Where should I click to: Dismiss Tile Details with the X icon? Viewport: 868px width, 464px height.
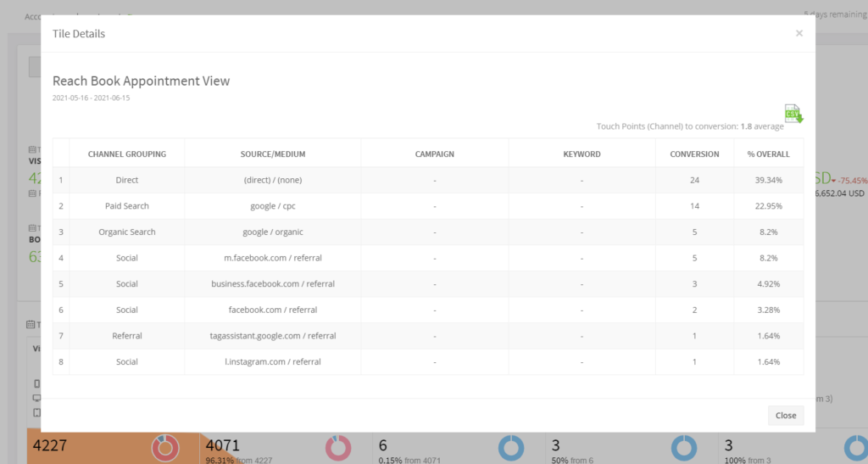click(x=798, y=33)
